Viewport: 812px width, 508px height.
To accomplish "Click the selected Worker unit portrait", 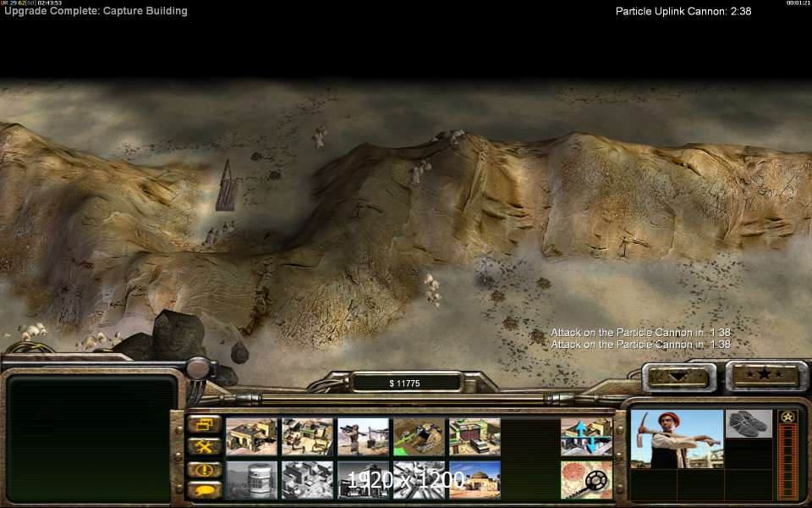I will (x=677, y=439).
